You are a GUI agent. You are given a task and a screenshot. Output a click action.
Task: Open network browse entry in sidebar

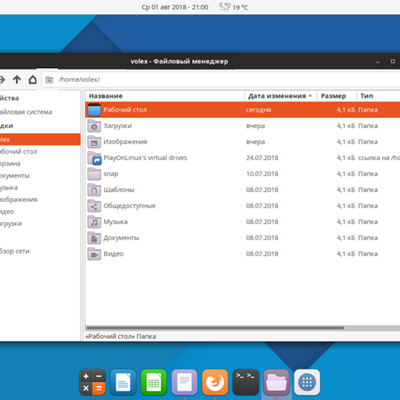coord(15,251)
